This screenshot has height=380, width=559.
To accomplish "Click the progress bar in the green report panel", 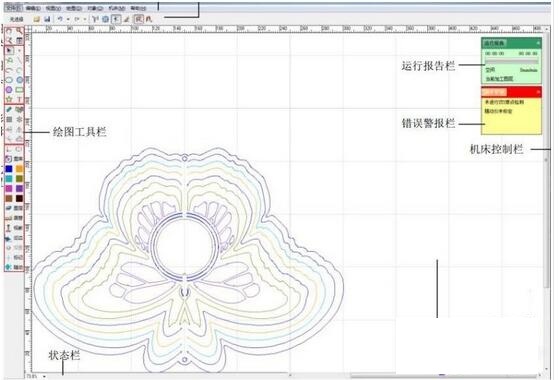I will coord(512,62).
